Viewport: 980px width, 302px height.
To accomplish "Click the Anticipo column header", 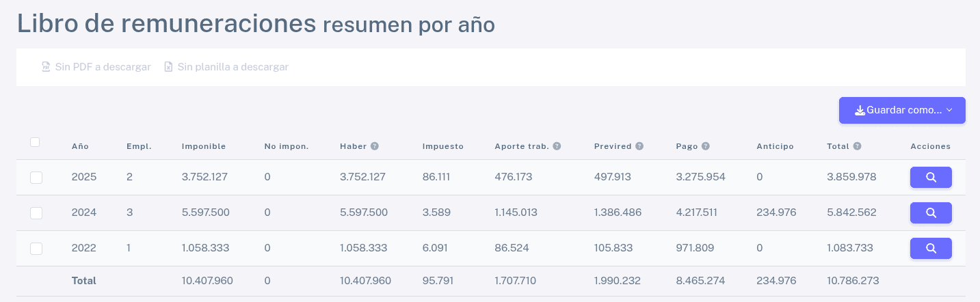I will click(x=775, y=146).
